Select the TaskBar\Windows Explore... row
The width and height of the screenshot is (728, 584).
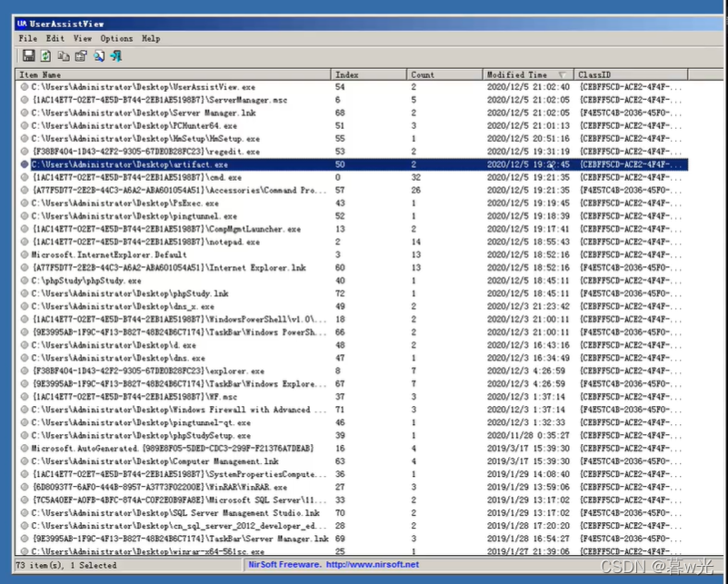[x=352, y=383]
